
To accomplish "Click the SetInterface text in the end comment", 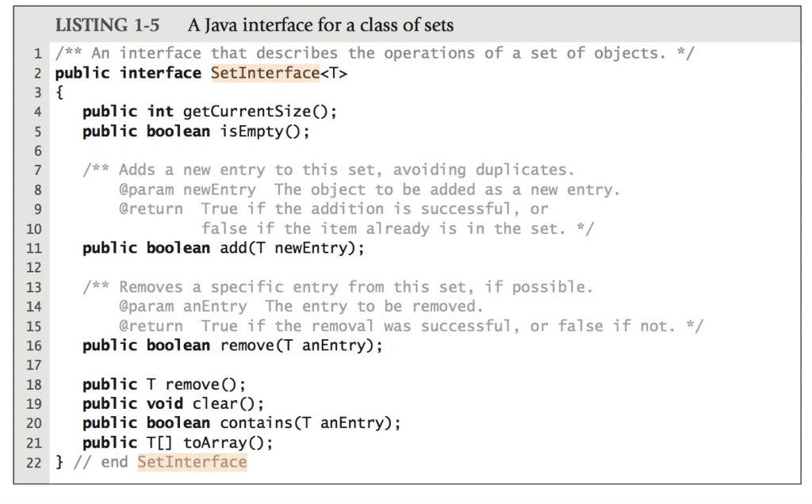I will (x=192, y=461).
